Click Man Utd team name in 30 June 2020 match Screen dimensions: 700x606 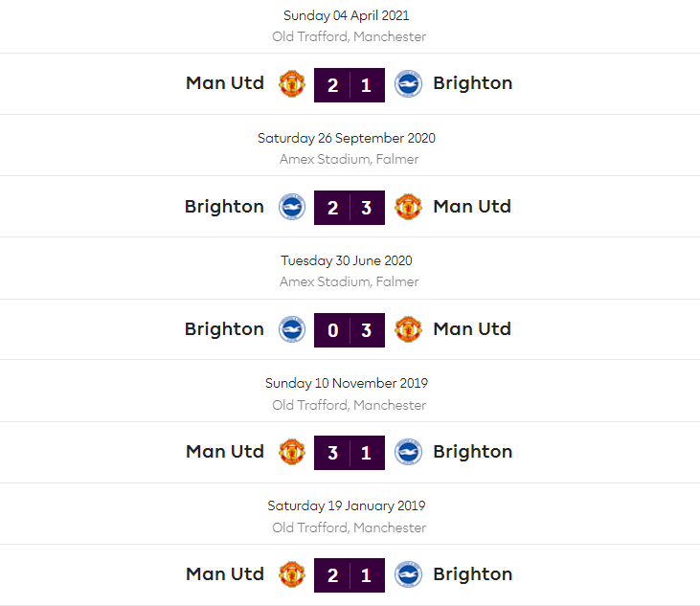point(472,329)
